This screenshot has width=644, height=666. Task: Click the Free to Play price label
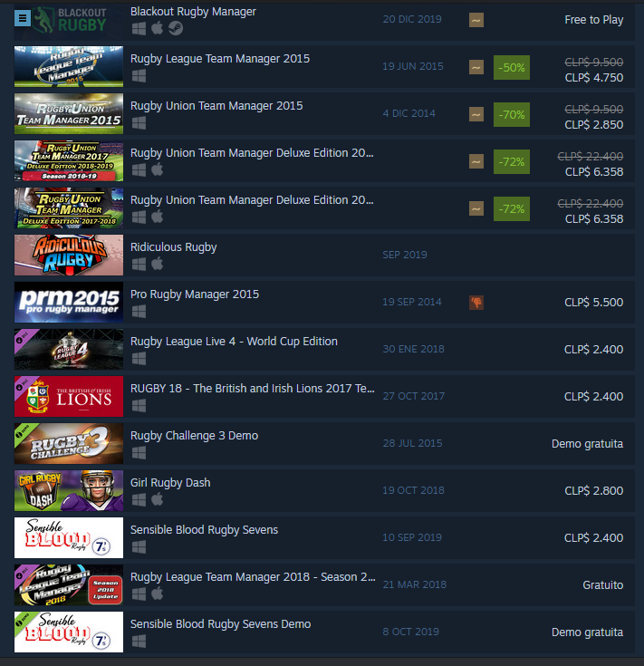tap(594, 20)
